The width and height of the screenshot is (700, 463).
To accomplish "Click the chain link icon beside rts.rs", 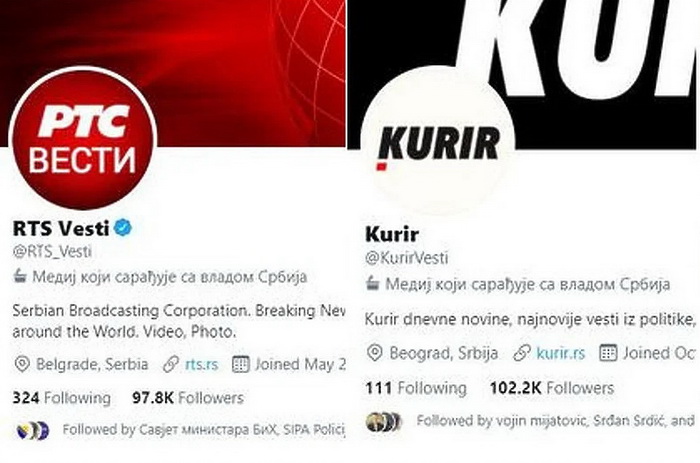I will 171,364.
